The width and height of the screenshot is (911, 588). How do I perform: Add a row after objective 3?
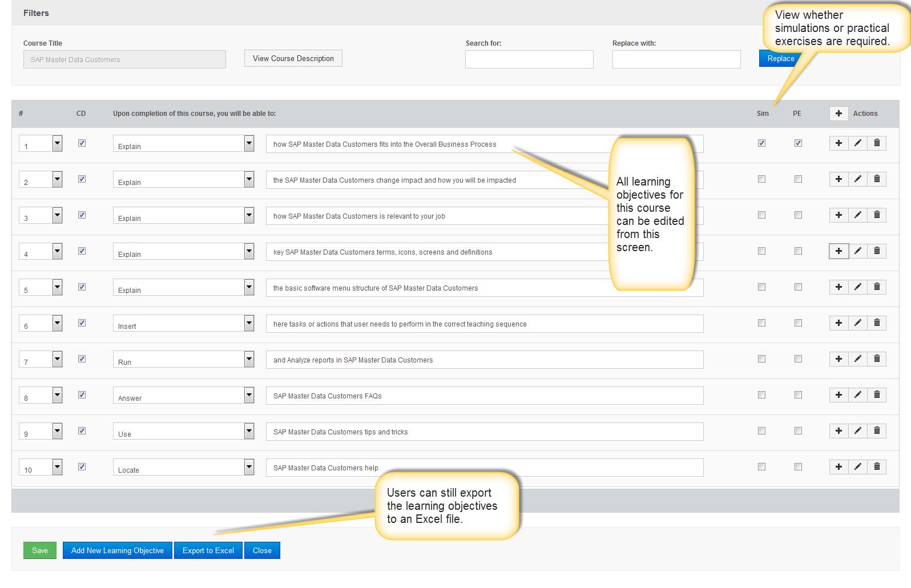[839, 215]
